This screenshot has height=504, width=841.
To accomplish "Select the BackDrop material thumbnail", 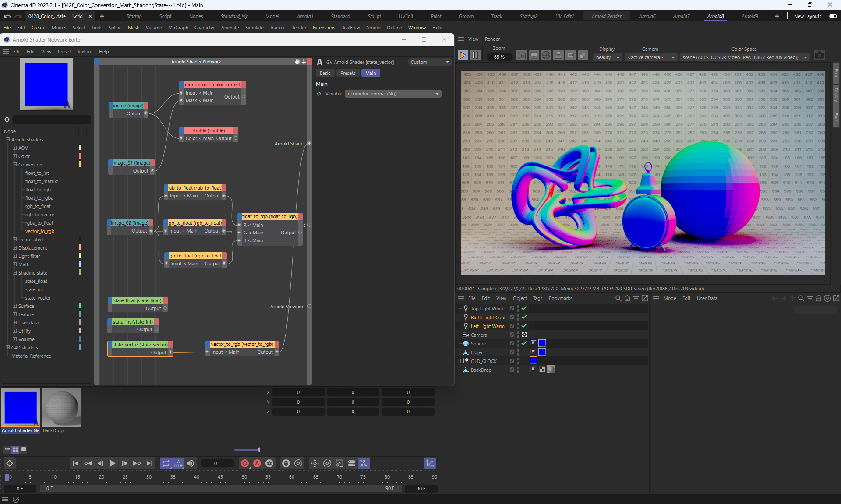I will click(x=62, y=407).
